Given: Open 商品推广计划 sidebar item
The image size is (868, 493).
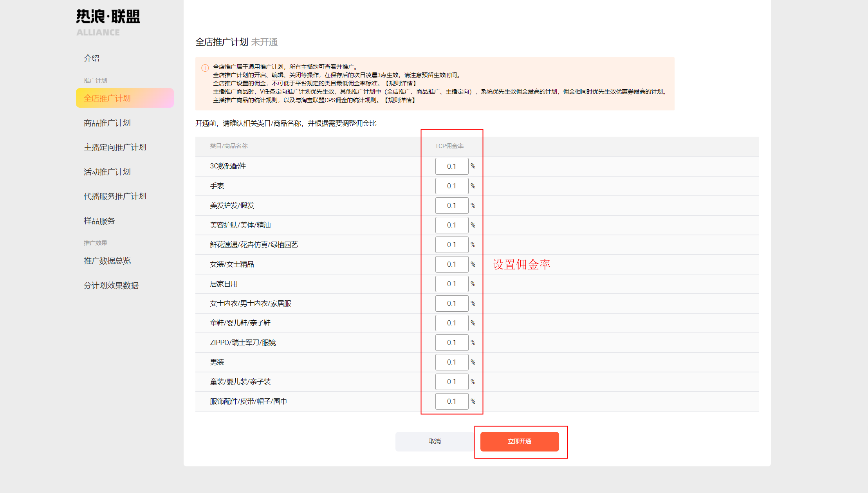Looking at the screenshot, I should 107,123.
